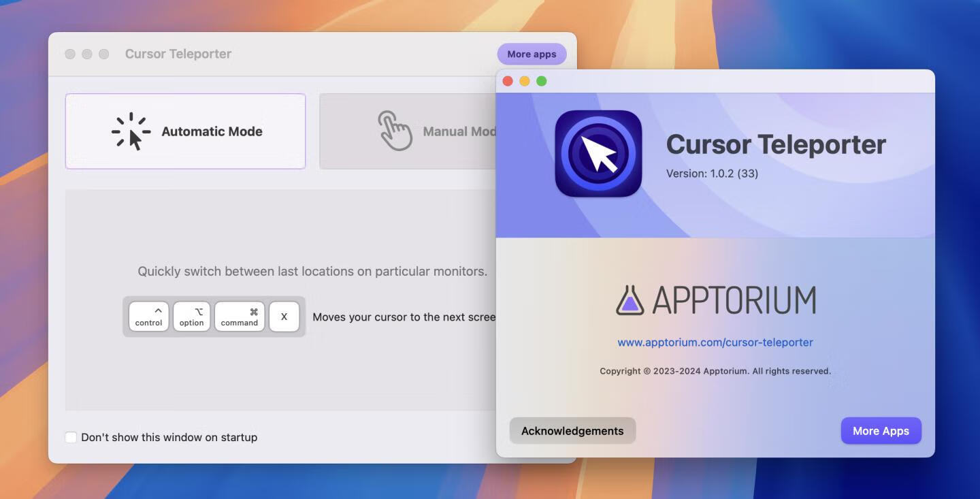Click the Cursor Teleporter main window title

tap(178, 54)
